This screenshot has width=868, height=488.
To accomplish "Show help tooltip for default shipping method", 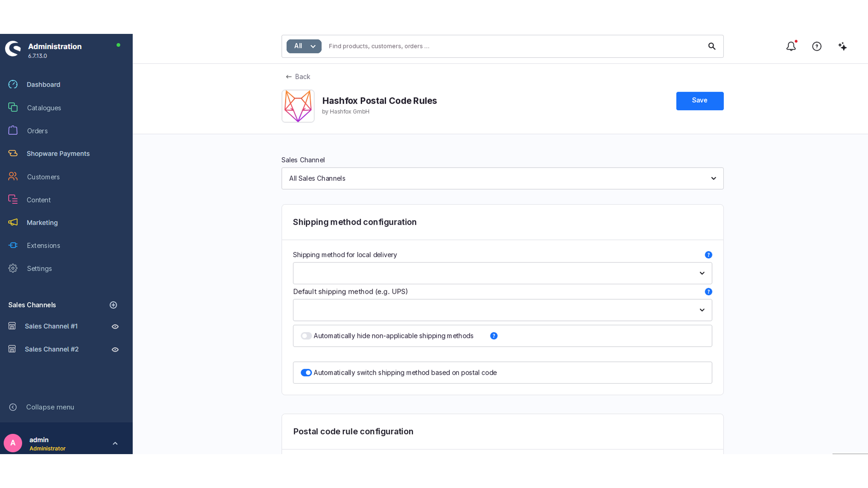I will coord(708,292).
